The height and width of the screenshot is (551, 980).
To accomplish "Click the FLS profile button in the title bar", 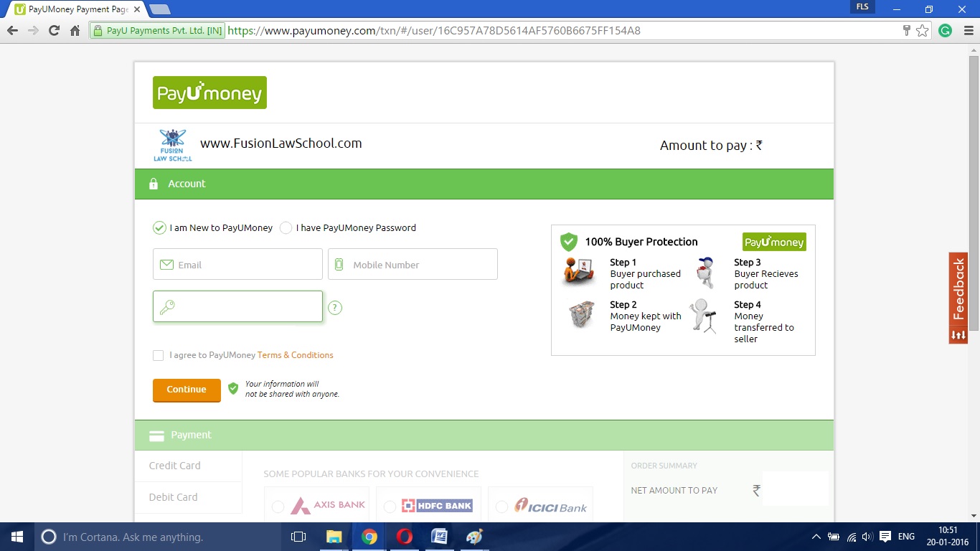I will click(x=862, y=7).
